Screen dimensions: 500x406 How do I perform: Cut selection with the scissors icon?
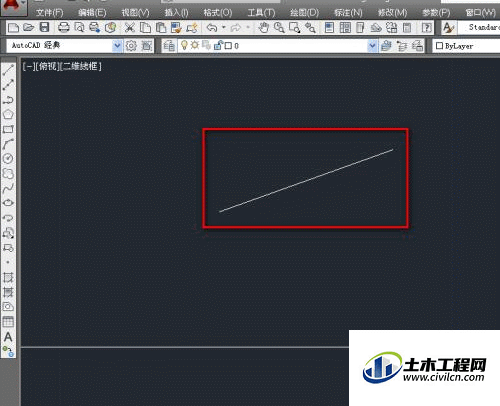[x=130, y=27]
